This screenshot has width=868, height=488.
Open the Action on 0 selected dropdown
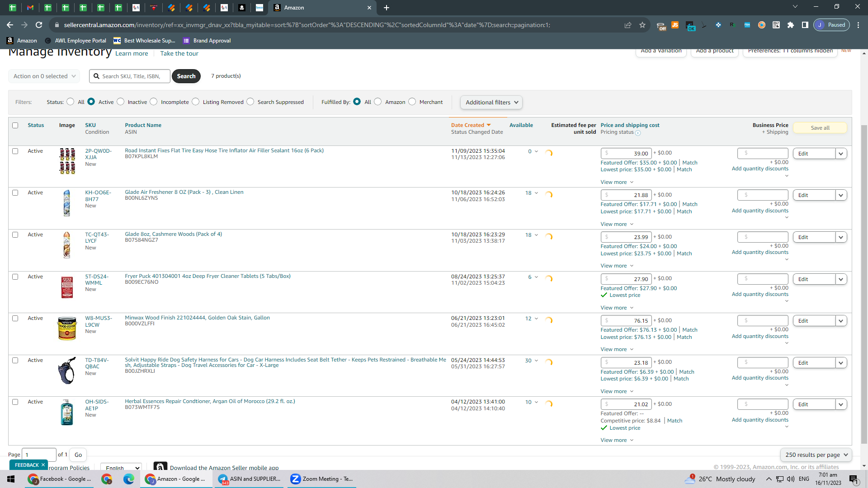tap(44, 76)
